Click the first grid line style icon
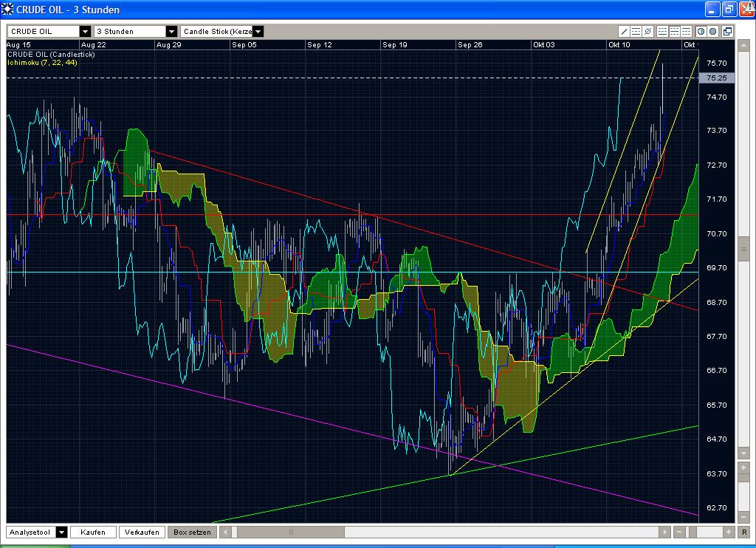The image size is (756, 548). (661, 31)
